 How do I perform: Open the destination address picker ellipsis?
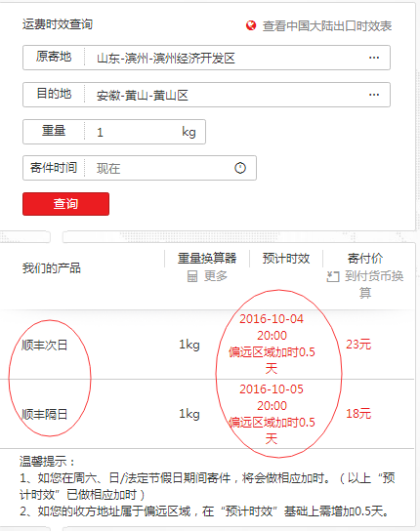(x=374, y=95)
